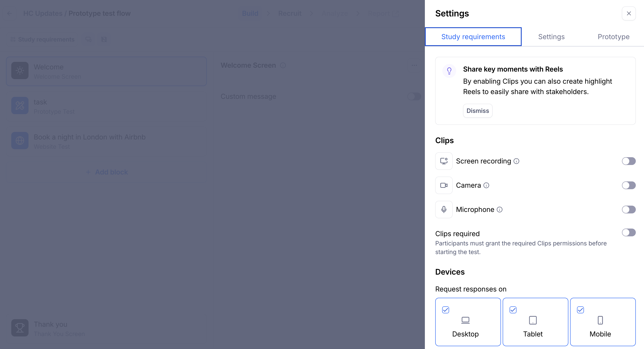
Task: Select the Airbnb Website Test block
Action: 106,141
